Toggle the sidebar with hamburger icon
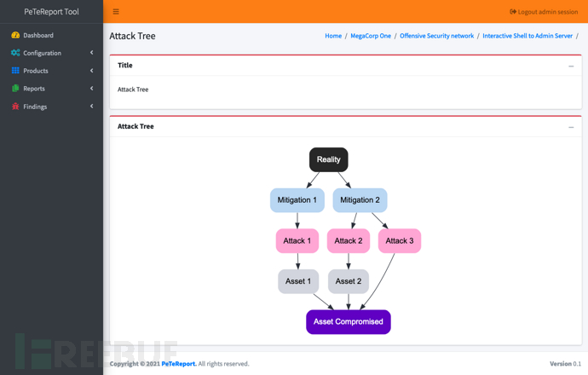The width and height of the screenshot is (588, 375). (x=116, y=12)
